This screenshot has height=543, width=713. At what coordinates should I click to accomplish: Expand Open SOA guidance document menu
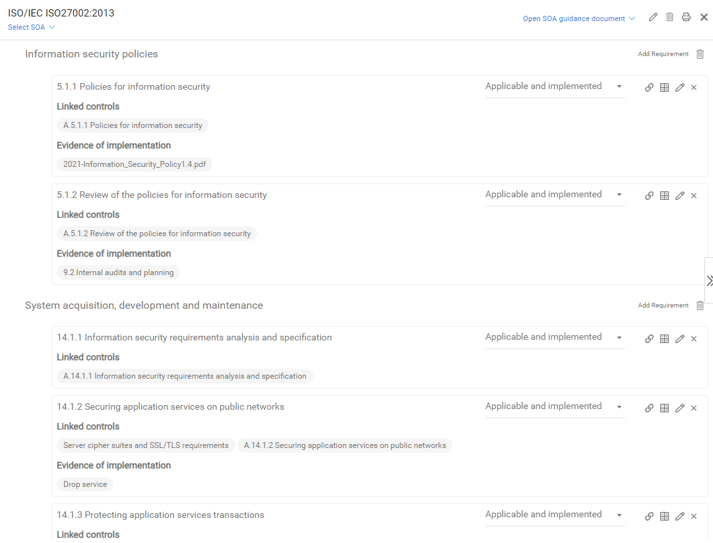578,19
